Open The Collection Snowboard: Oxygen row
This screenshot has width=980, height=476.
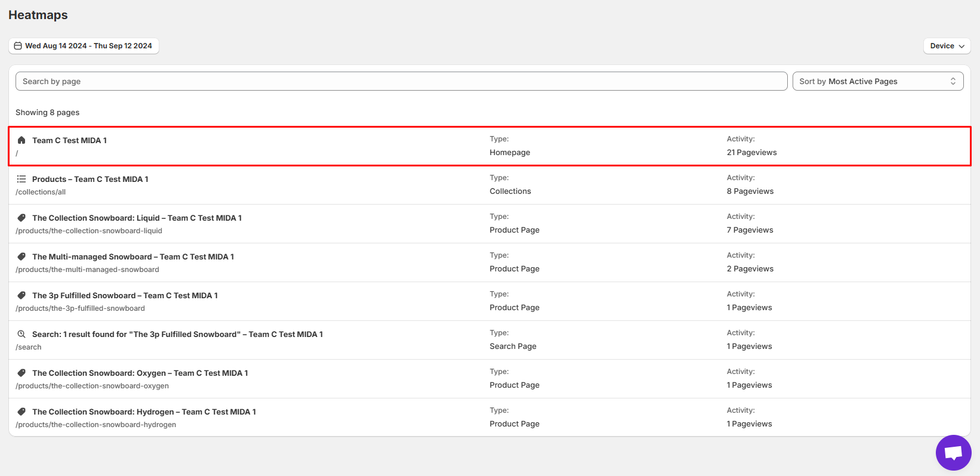tap(140, 373)
